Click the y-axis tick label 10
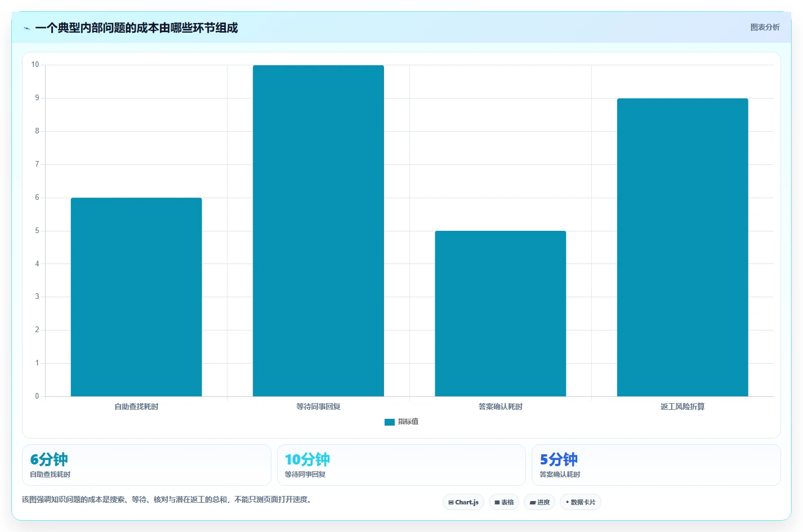The height and width of the screenshot is (532, 803). [35, 65]
